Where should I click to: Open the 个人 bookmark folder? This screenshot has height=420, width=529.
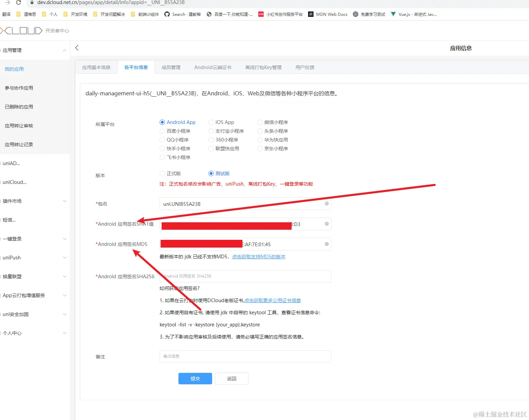click(x=49, y=14)
